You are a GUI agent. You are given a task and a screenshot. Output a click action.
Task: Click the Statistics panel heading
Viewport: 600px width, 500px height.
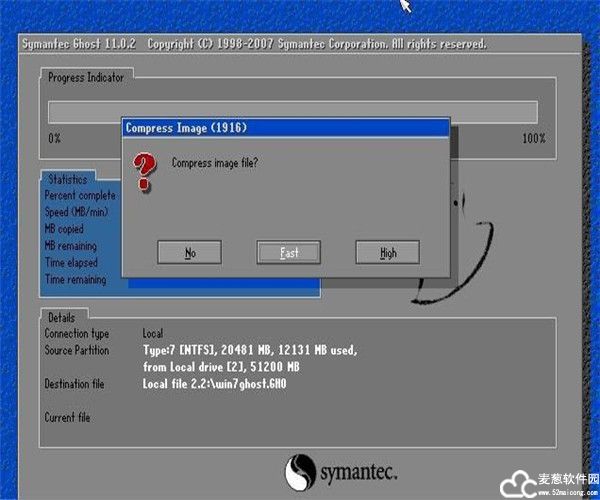pyautogui.click(x=67, y=179)
